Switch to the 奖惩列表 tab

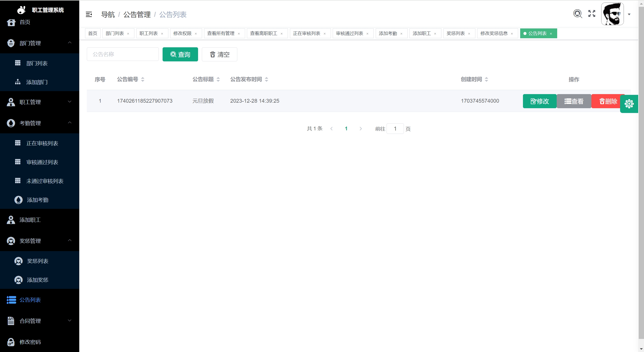[x=456, y=33]
